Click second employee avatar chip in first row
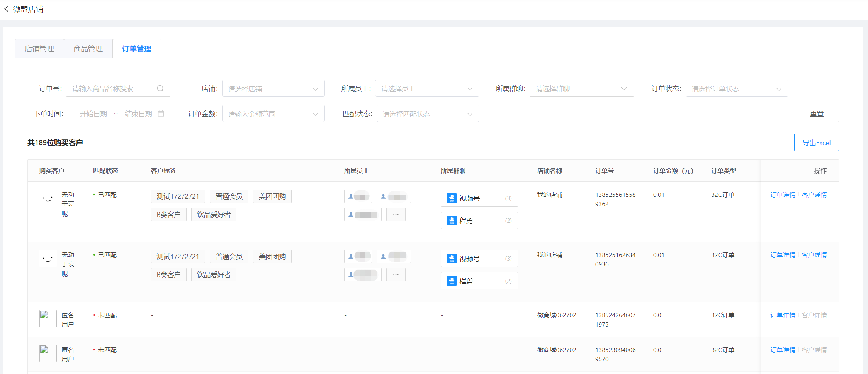The height and width of the screenshot is (374, 868). 394,196
